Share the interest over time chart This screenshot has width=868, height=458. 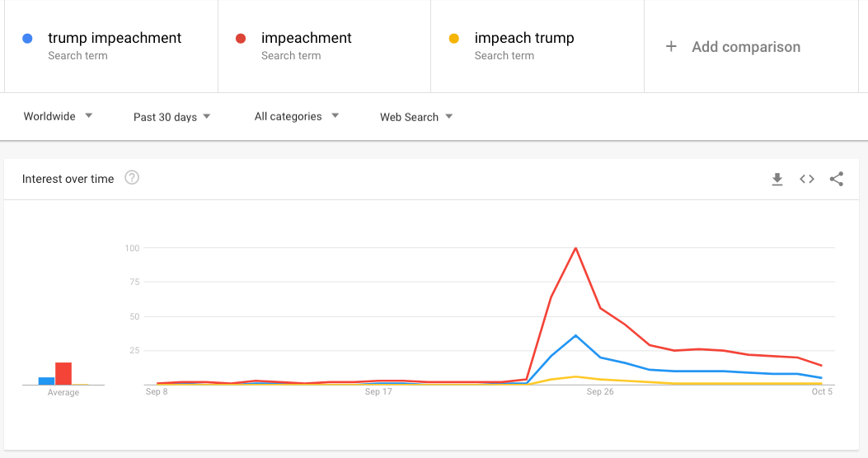837,179
